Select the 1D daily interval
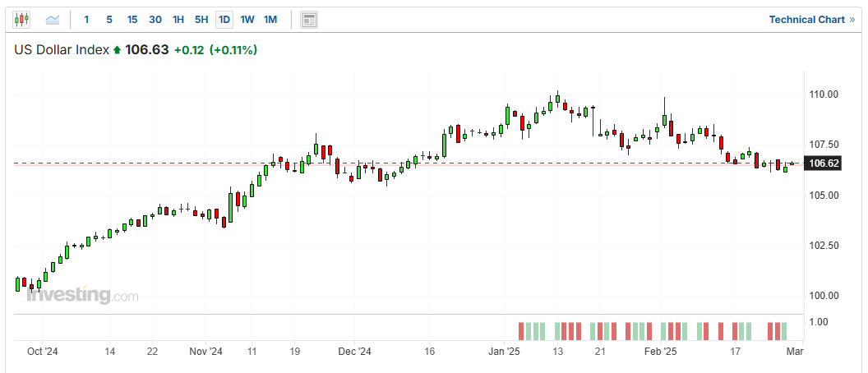 coord(224,20)
